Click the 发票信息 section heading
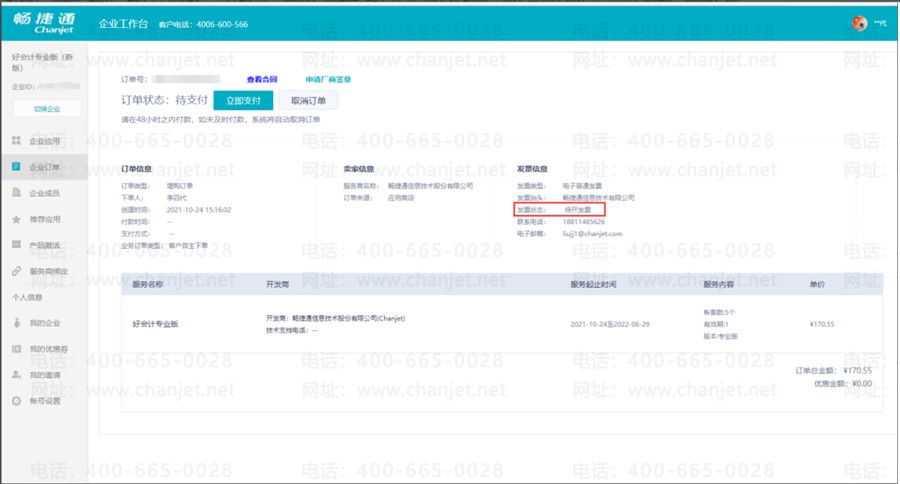 coord(532,169)
